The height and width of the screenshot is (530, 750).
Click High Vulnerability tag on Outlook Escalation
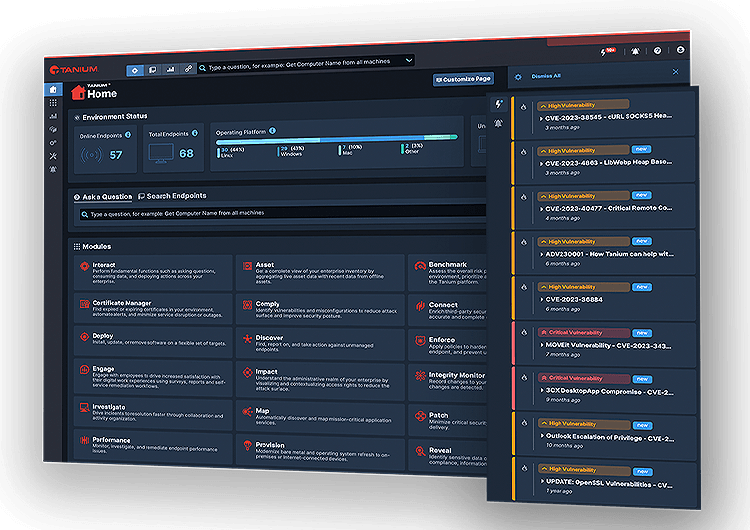click(x=584, y=424)
